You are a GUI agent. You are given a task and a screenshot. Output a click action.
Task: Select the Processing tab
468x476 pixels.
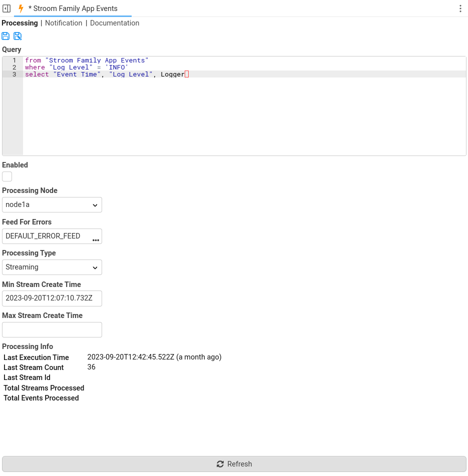point(20,23)
